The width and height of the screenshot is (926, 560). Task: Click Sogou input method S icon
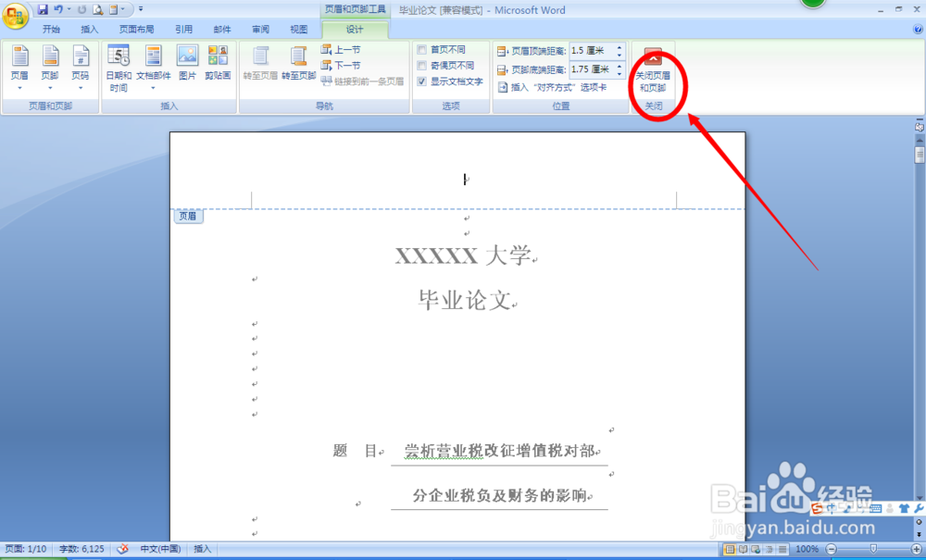coord(818,509)
